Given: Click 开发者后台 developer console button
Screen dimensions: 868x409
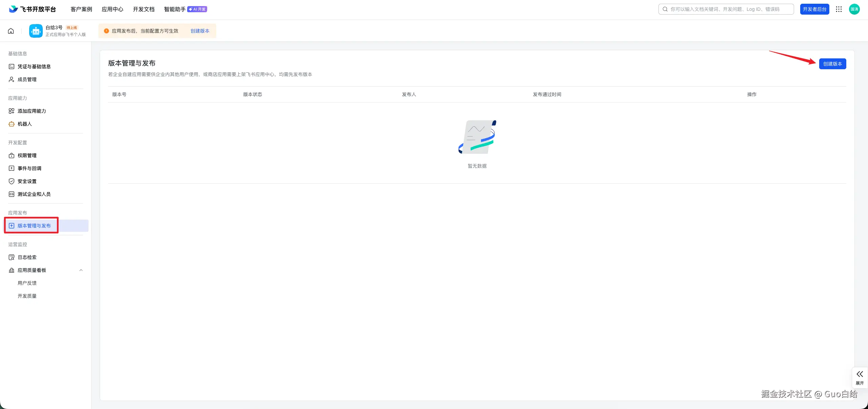Looking at the screenshot, I should coord(814,9).
